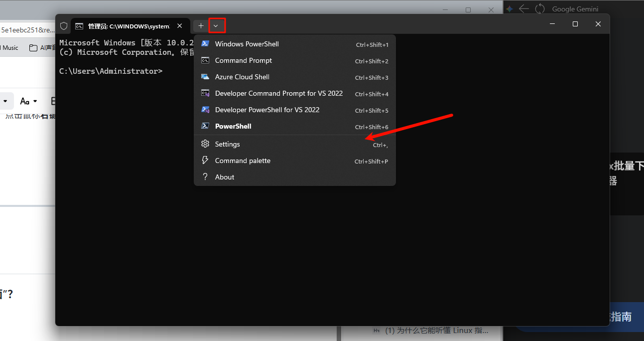Screen dimensions: 644x341
Task: Click the Command palette lightning icon
Action: coord(205,161)
